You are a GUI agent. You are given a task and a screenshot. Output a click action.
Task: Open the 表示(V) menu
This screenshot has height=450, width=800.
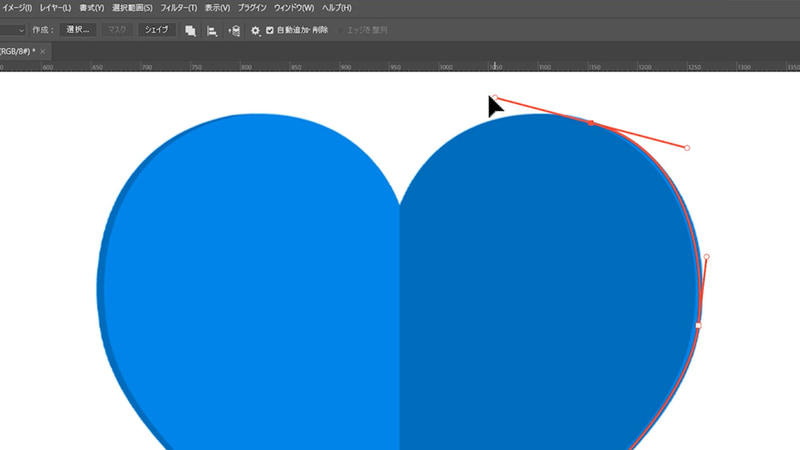217,8
